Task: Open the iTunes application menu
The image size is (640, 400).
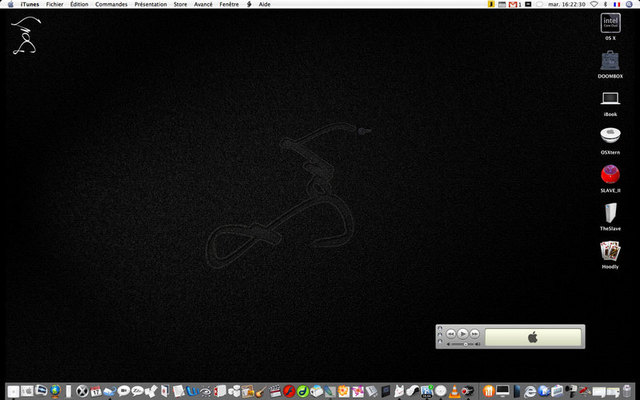Action: coord(30,4)
